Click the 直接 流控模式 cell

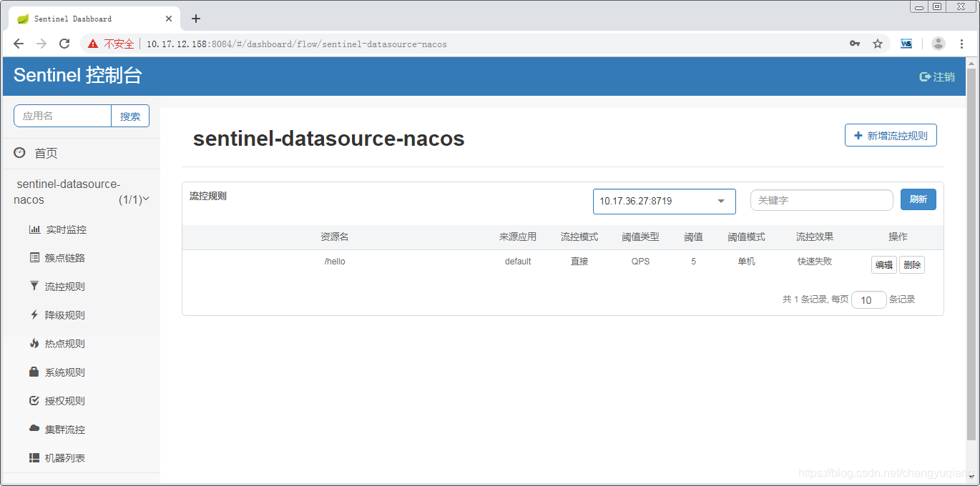(x=579, y=262)
